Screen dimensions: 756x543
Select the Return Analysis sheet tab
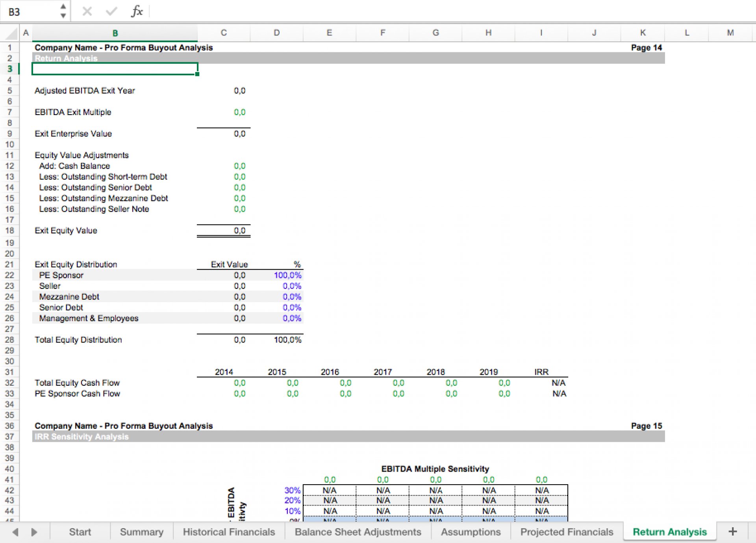(x=669, y=532)
